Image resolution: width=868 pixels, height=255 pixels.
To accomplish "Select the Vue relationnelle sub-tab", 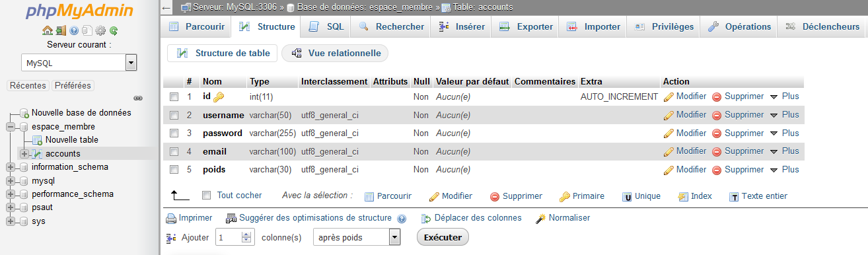I will (x=335, y=54).
